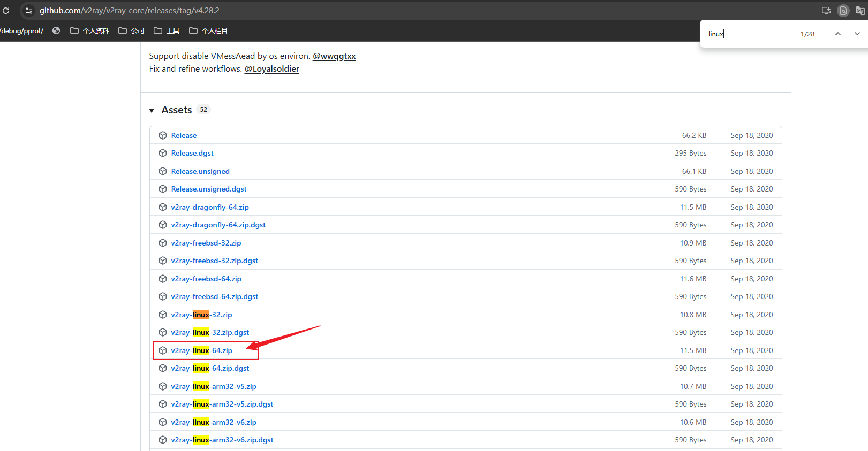The image size is (868, 451).
Task: Click the package icon beside v2ray-freebsd-64.zip.dgst
Action: pyautogui.click(x=163, y=296)
